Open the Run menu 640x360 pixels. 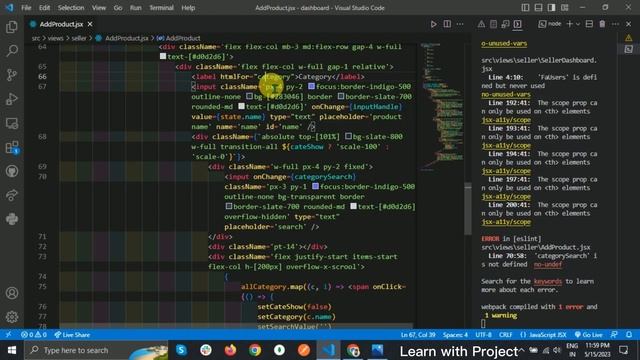click(136, 8)
